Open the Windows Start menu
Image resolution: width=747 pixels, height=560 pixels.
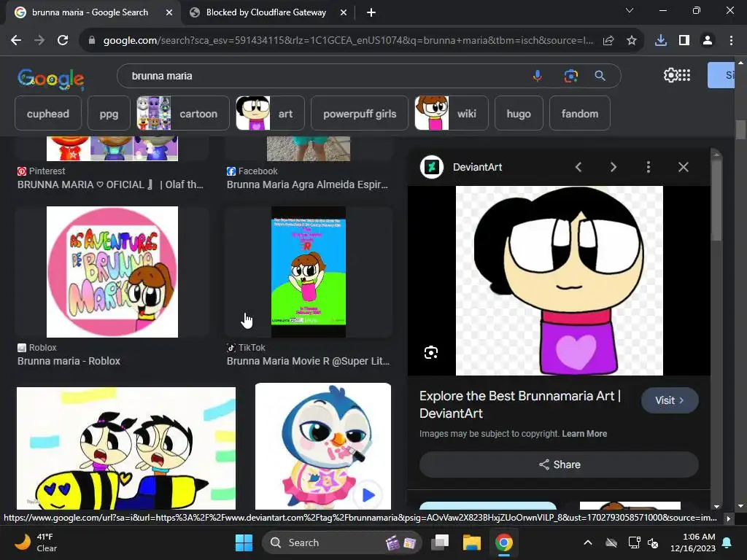(x=244, y=542)
